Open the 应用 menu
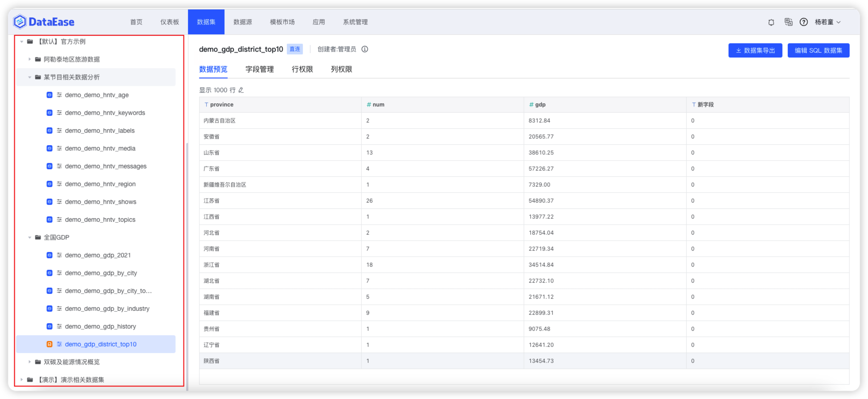Viewport: 868px width, 399px height. click(319, 22)
